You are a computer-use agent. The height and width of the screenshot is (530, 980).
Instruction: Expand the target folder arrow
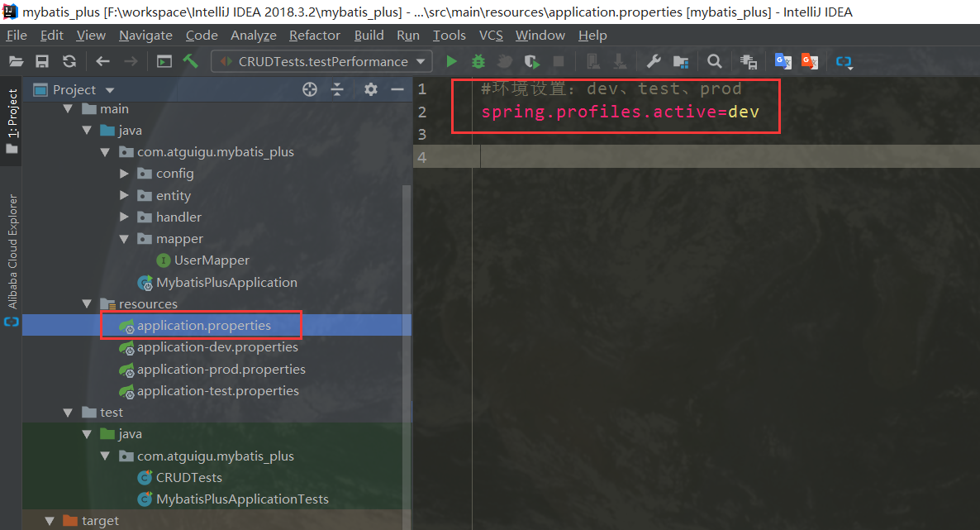tap(50, 521)
